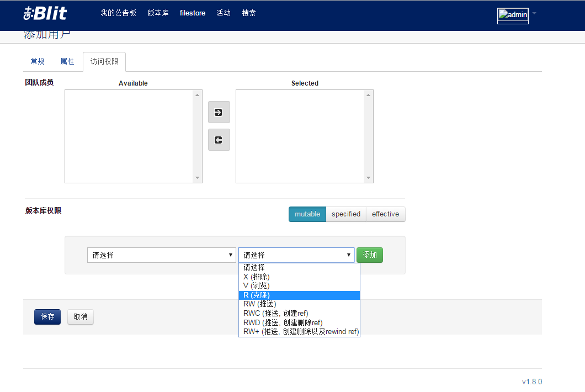Toggle the specified permissions view

[346, 214]
